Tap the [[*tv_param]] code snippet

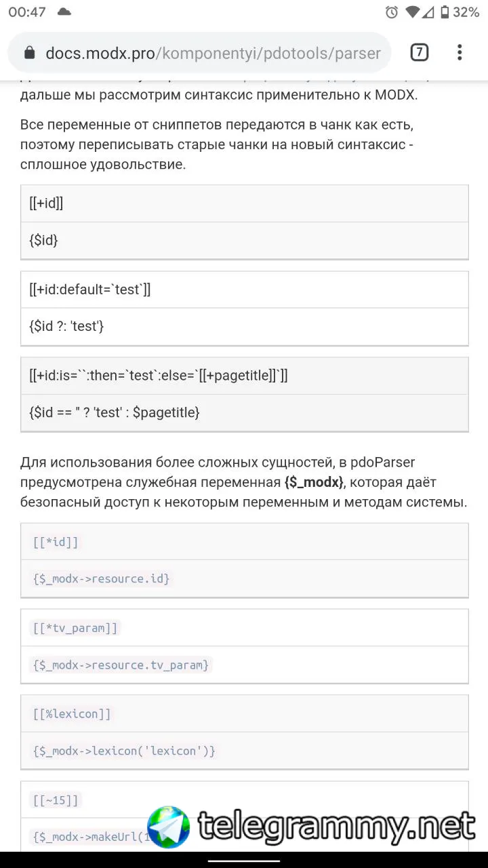75,628
